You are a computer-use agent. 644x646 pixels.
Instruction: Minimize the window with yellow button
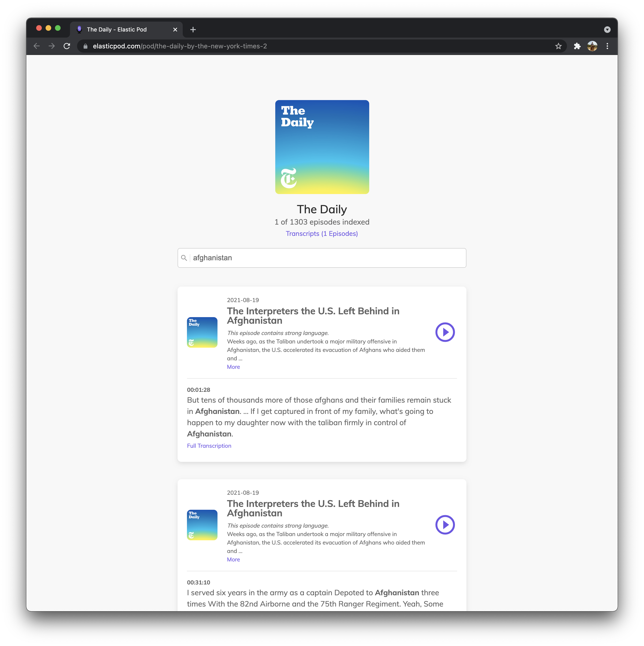(48, 28)
